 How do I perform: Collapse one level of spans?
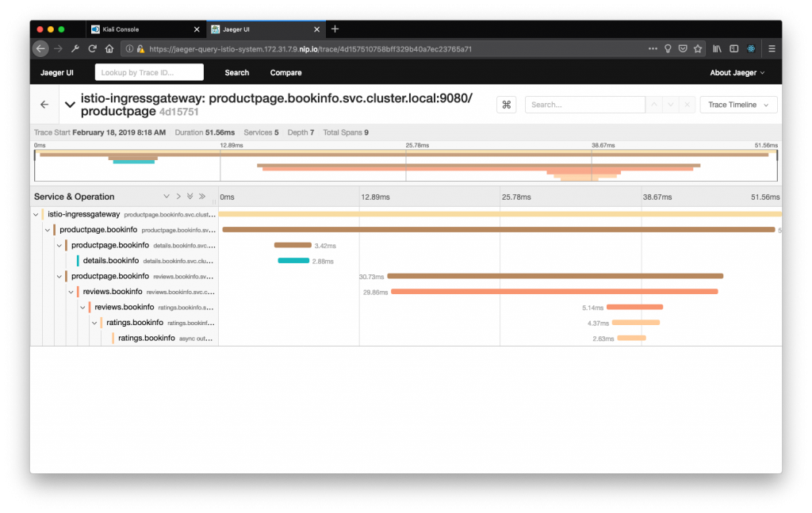[x=178, y=197]
